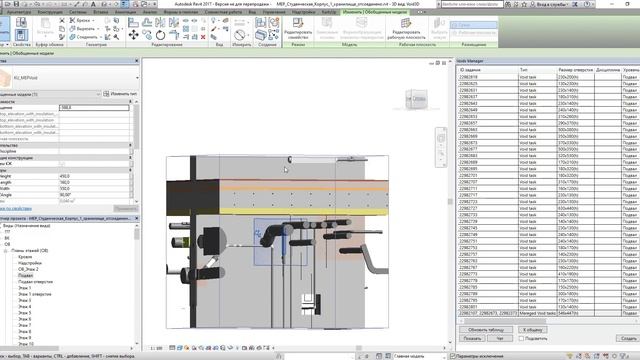The width and height of the screenshot is (640, 360).
Task: Switch to the Аннотации ribbon tab
Action: (x=125, y=12)
